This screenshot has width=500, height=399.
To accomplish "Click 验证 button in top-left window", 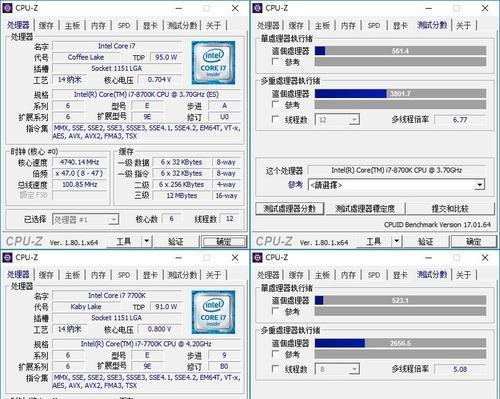I will (x=176, y=241).
